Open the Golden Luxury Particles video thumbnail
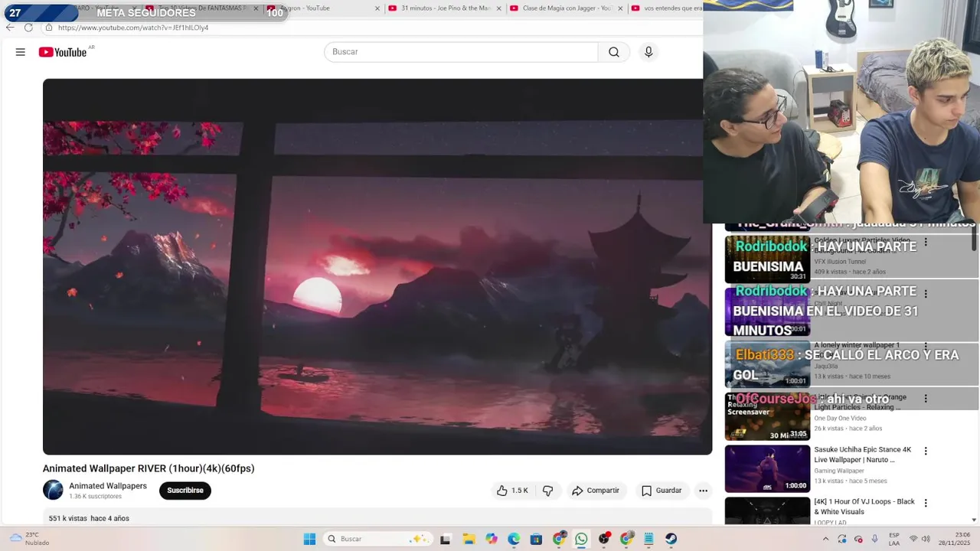The width and height of the screenshot is (980, 551). pyautogui.click(x=767, y=259)
